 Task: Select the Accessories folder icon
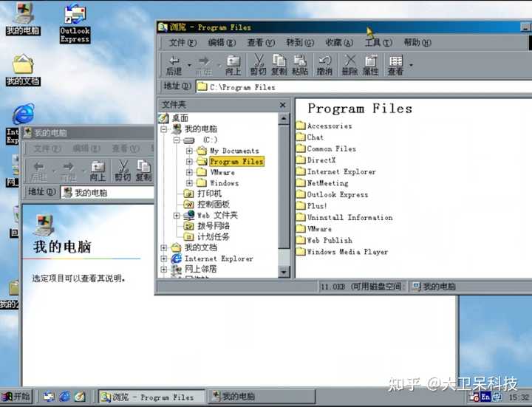pyautogui.click(x=301, y=126)
